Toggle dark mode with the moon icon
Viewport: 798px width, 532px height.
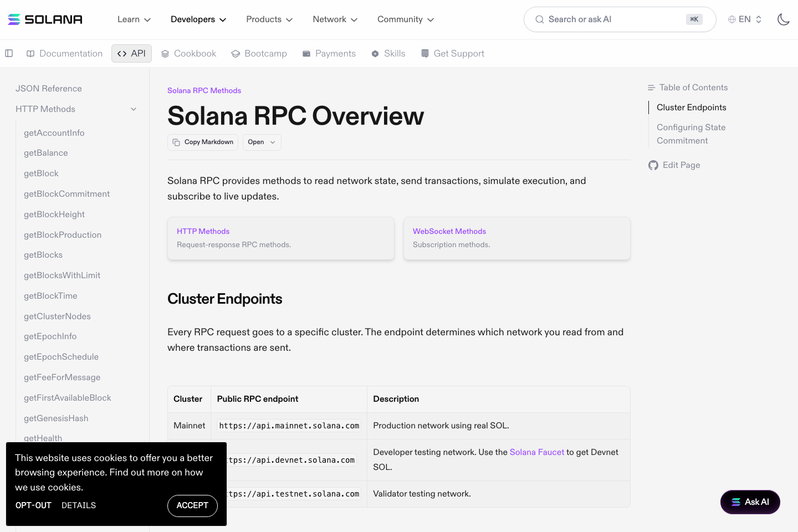(x=784, y=19)
